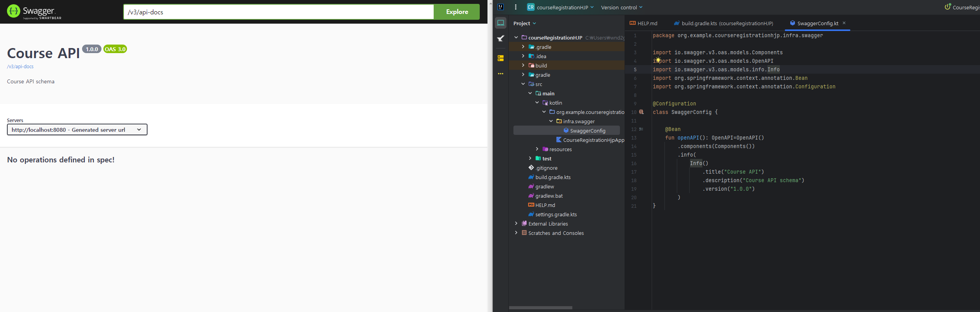The height and width of the screenshot is (312, 980).
Task: Collapse the src folder
Action: click(523, 84)
